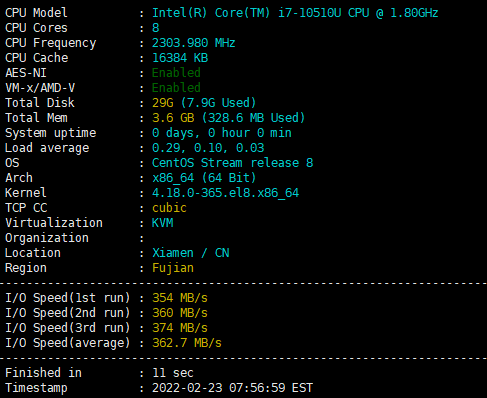Select the 'Load average' label
487x398 pixels.
(47, 148)
